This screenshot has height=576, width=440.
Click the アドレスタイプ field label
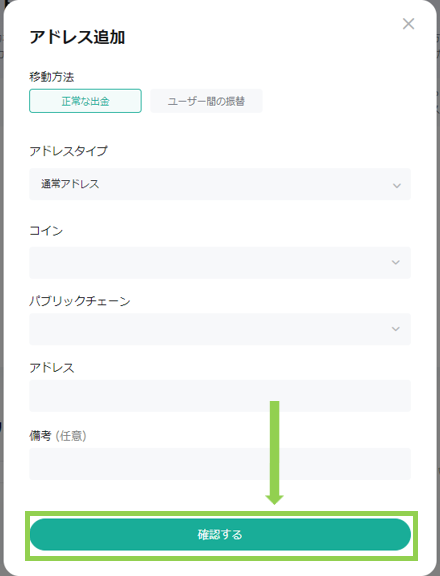(x=68, y=151)
